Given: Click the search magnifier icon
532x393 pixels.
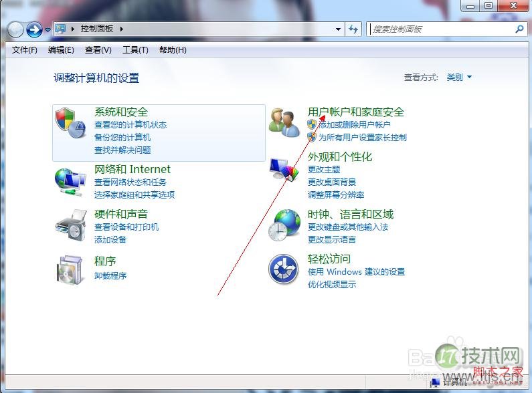Looking at the screenshot, I should pyautogui.click(x=519, y=29).
